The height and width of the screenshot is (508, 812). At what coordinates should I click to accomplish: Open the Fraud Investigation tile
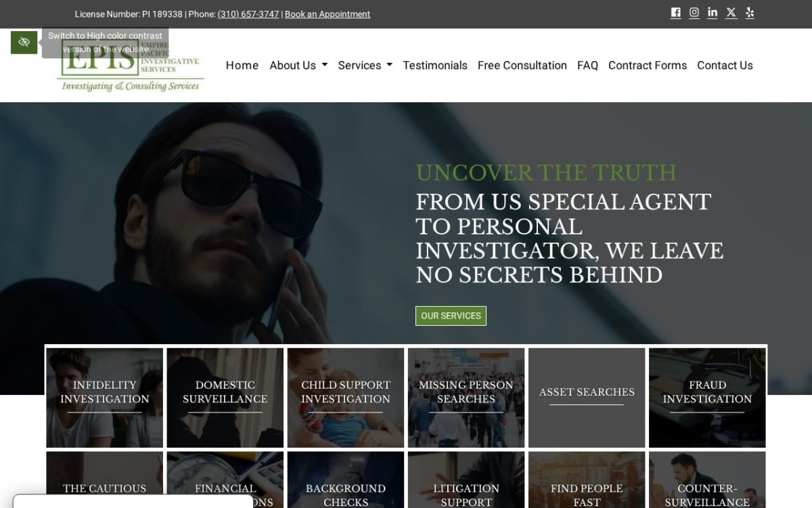click(707, 398)
